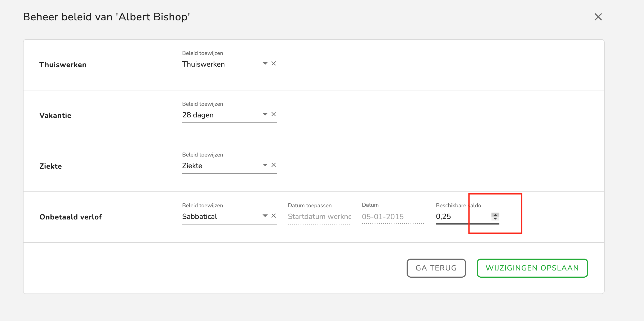Open the Datum toepassen selector
The image size is (644, 321).
click(x=319, y=217)
